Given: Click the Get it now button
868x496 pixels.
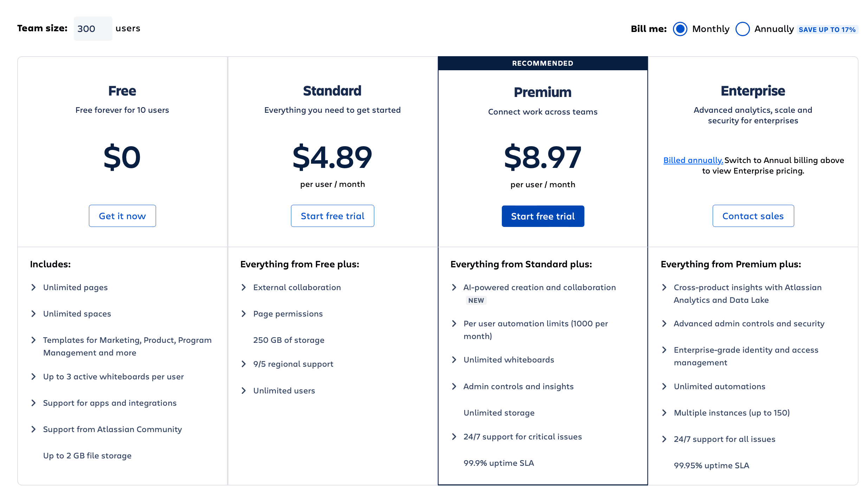Looking at the screenshot, I should click(x=122, y=216).
